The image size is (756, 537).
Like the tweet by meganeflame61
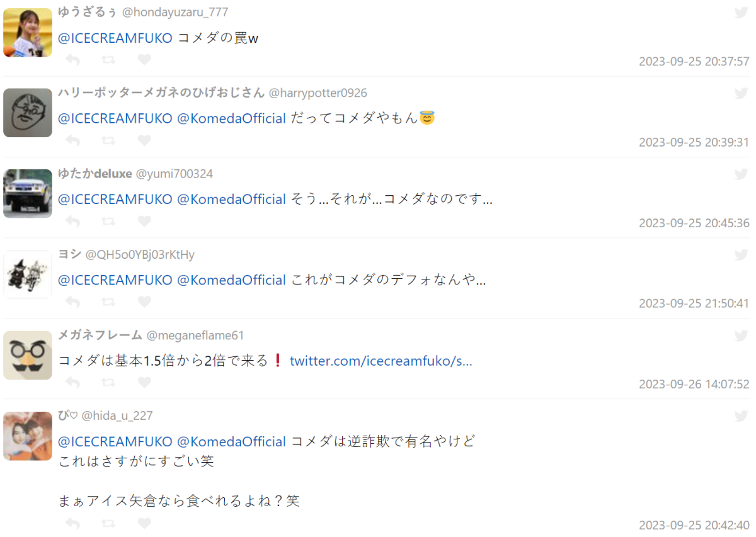[x=144, y=382]
